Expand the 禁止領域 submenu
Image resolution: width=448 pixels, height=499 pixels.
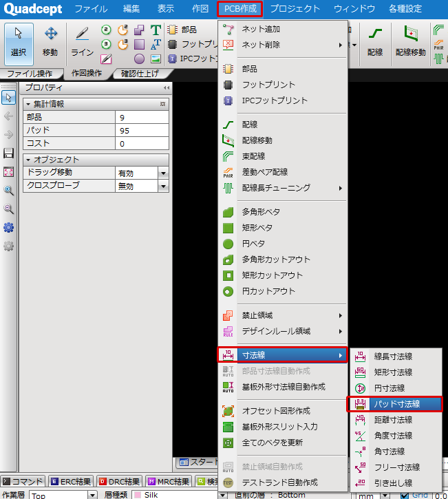click(x=283, y=315)
